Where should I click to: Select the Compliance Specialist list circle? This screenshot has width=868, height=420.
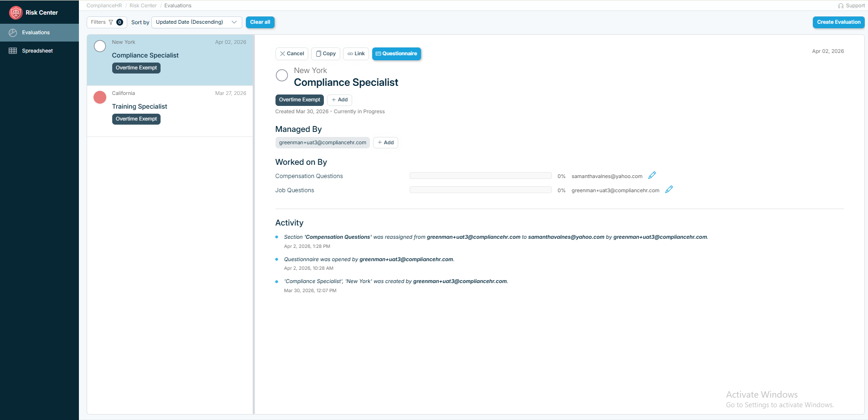coord(100,46)
